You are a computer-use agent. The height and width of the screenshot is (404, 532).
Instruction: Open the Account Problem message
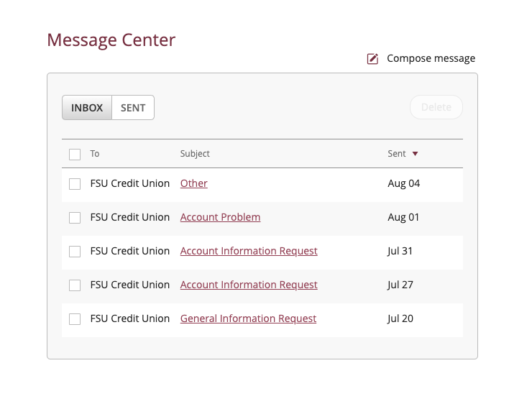coord(220,218)
